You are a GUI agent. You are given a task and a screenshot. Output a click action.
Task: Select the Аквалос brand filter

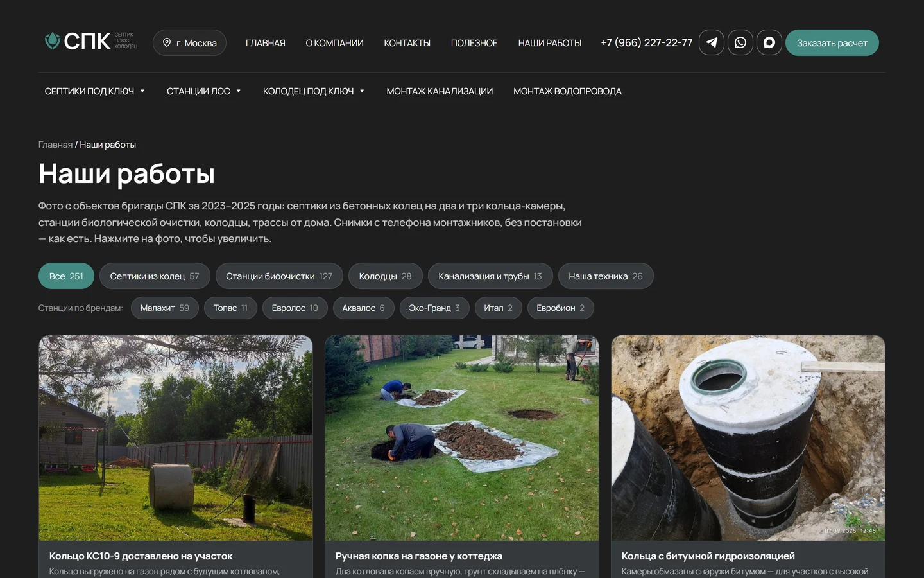tap(364, 308)
